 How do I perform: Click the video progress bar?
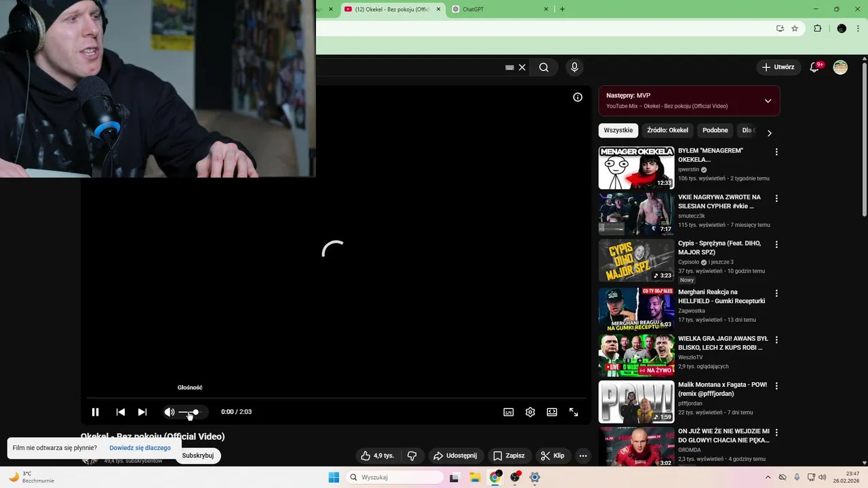336,398
